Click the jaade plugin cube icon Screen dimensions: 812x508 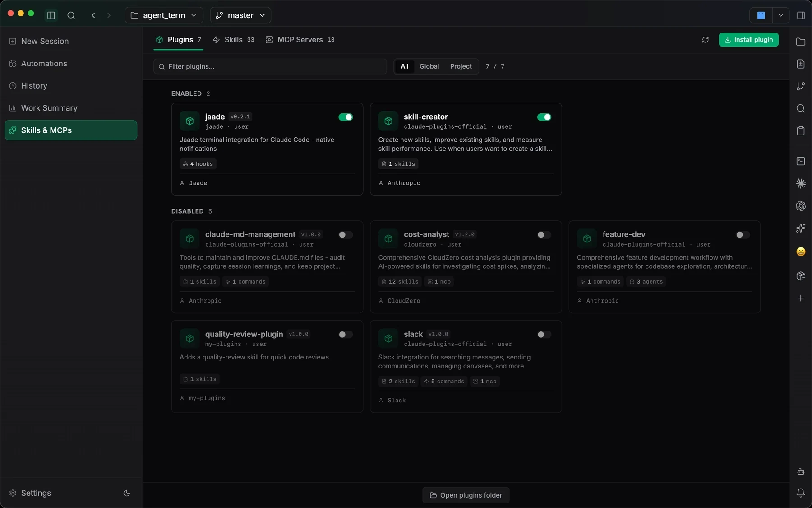[x=189, y=121]
